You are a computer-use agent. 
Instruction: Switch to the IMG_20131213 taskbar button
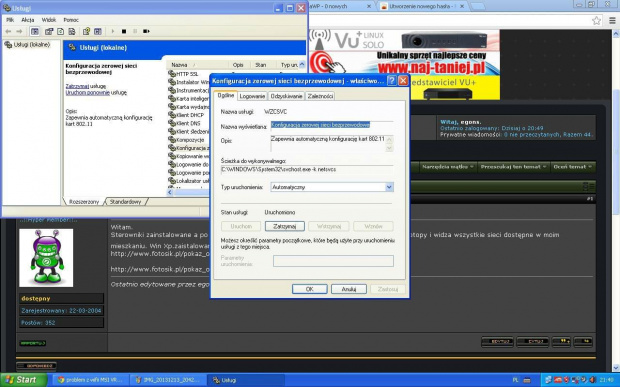pos(168,380)
